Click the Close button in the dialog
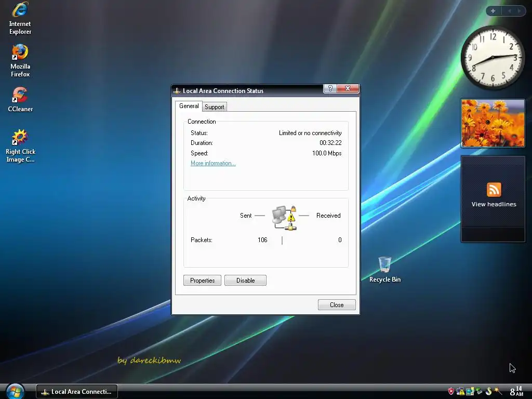 point(337,304)
